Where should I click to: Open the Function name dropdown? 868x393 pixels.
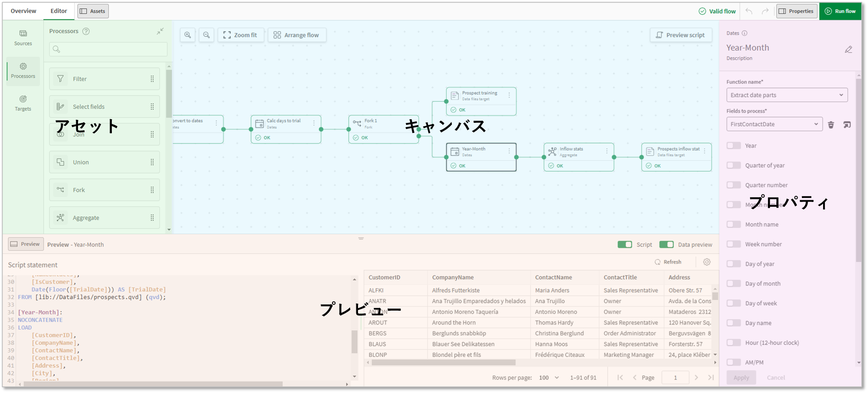[x=787, y=95]
